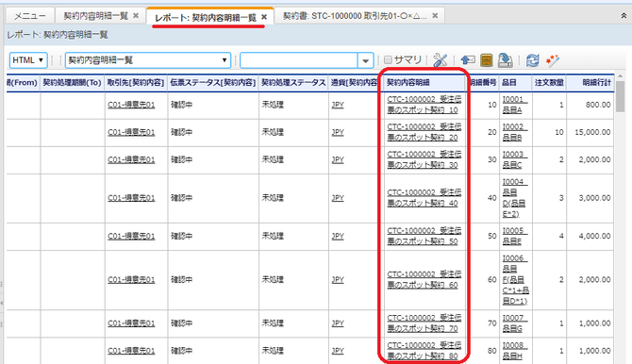Switch to the メニュー tab

point(30,16)
